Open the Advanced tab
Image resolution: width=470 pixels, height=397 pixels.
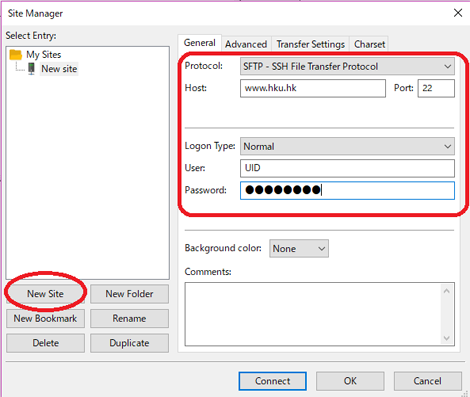(246, 44)
